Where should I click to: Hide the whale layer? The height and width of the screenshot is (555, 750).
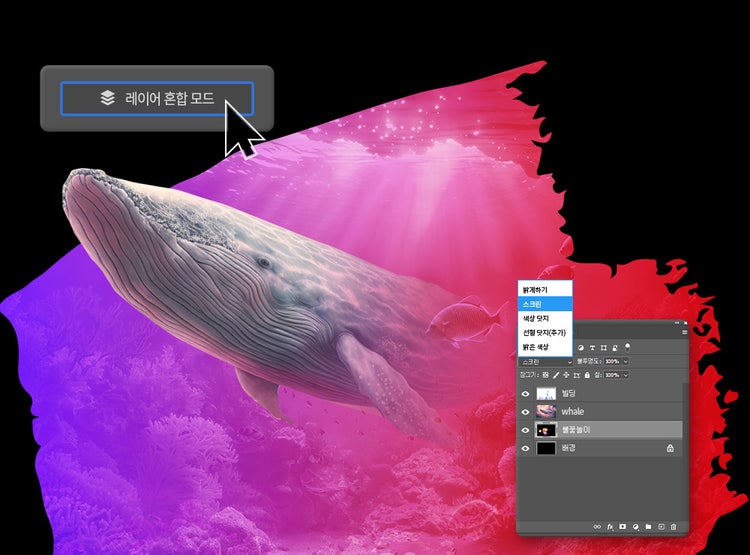[526, 412]
